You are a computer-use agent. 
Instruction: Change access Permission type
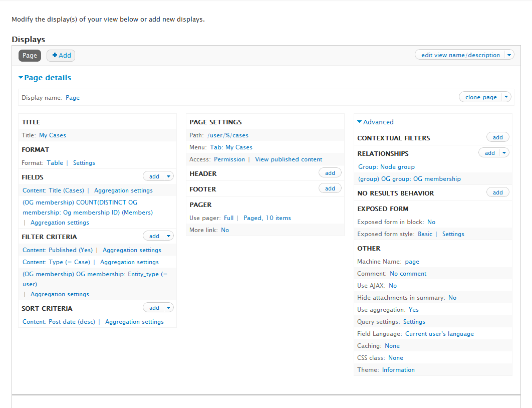229,159
